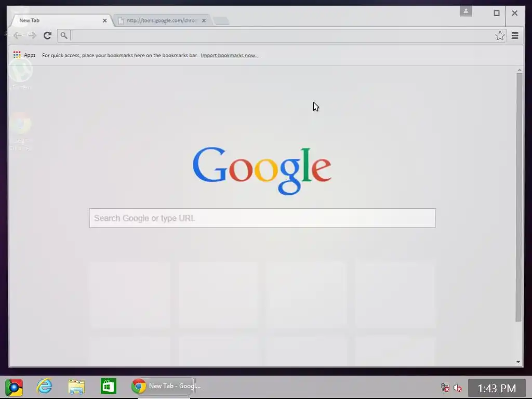Open the Chrome hamburger menu
This screenshot has width=532, height=399.
tap(515, 35)
